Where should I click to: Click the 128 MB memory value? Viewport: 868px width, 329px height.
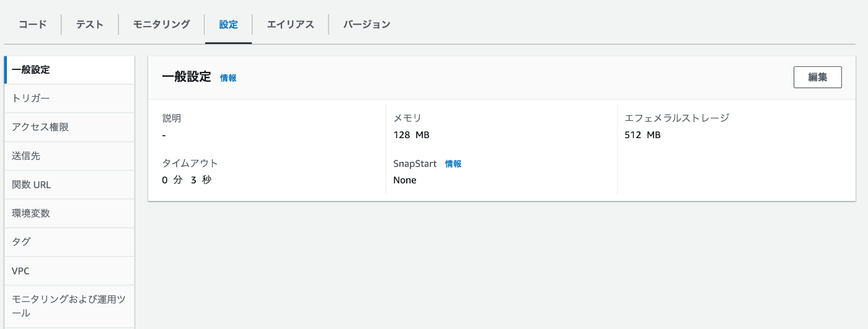point(411,135)
